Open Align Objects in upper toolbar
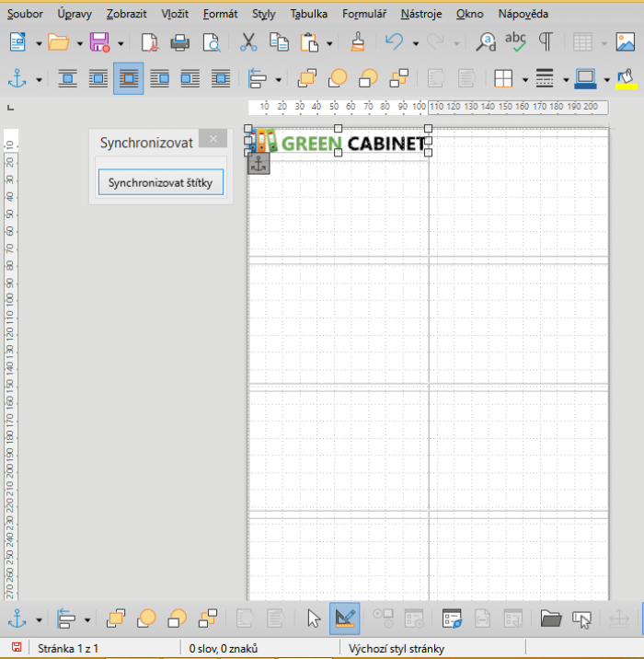The height and width of the screenshot is (659, 644). coord(257,78)
